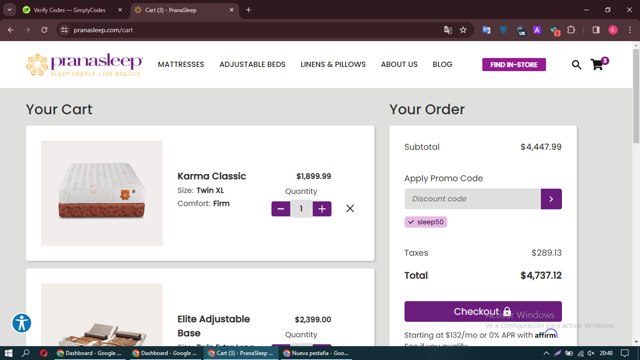This screenshot has height=360, width=640.
Task: Click the Your Cart heading
Action: 59,109
